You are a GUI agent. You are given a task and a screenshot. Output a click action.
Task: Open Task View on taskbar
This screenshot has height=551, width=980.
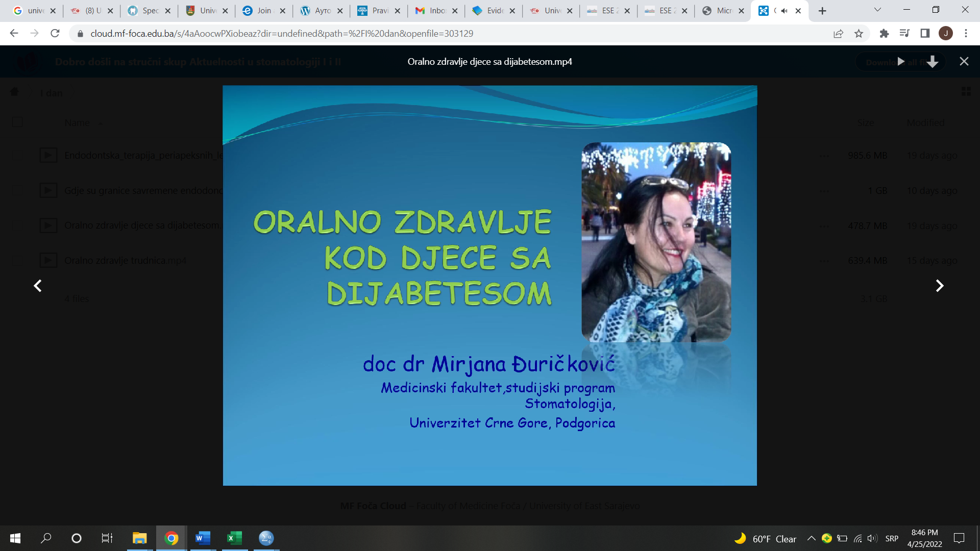pyautogui.click(x=107, y=538)
